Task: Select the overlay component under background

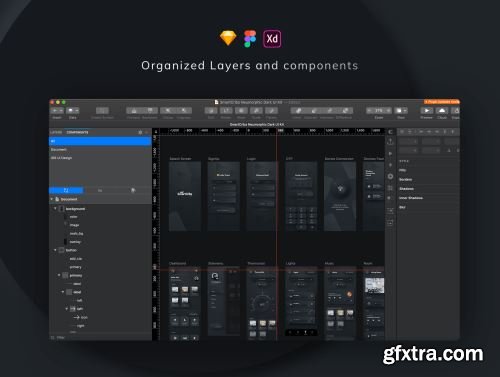Action: tap(75, 242)
